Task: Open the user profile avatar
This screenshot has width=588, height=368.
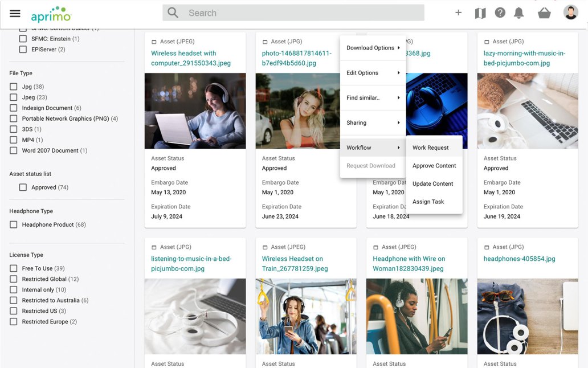Action: (x=571, y=13)
